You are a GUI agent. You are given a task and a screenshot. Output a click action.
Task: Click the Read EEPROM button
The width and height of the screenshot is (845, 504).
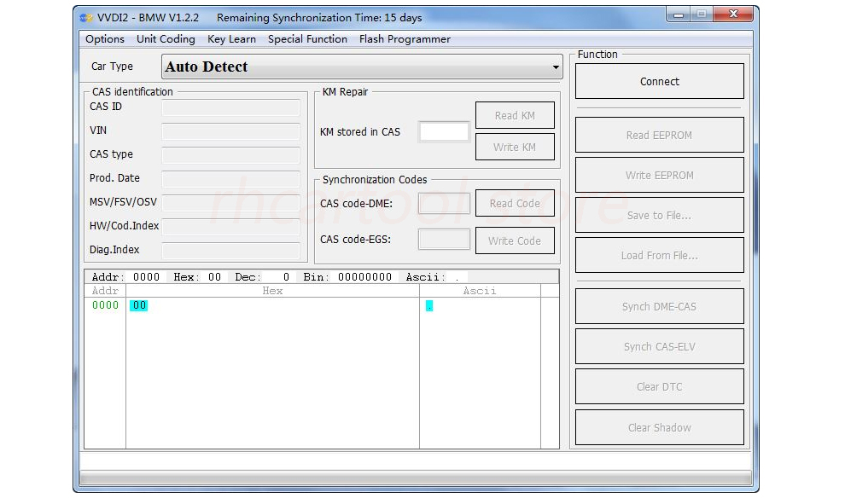point(660,135)
